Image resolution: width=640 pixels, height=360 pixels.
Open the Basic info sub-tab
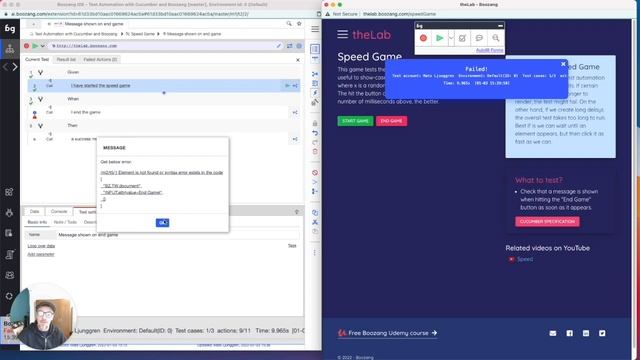37,222
